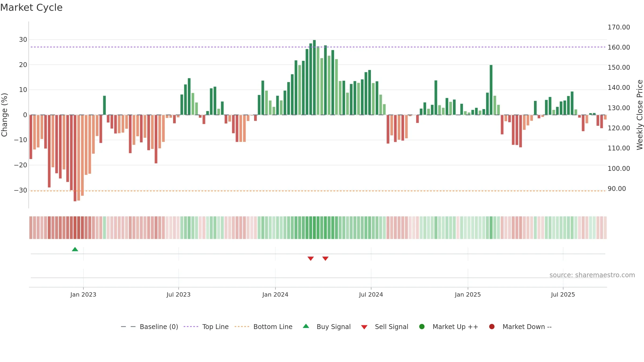Click the second red Sell Signal marker
644x362 pixels.
pos(325,258)
